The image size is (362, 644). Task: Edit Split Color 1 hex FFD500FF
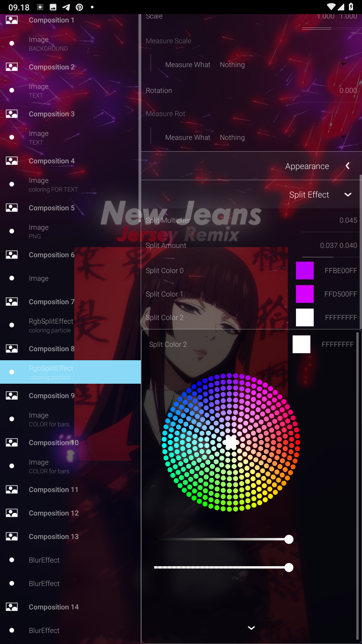click(341, 294)
